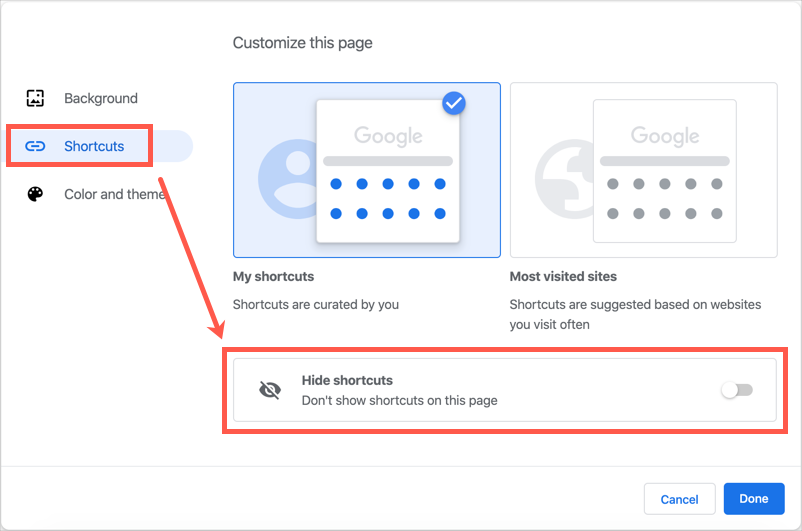
Task: Click the Google logo in My shortcuts preview
Action: pos(388,135)
